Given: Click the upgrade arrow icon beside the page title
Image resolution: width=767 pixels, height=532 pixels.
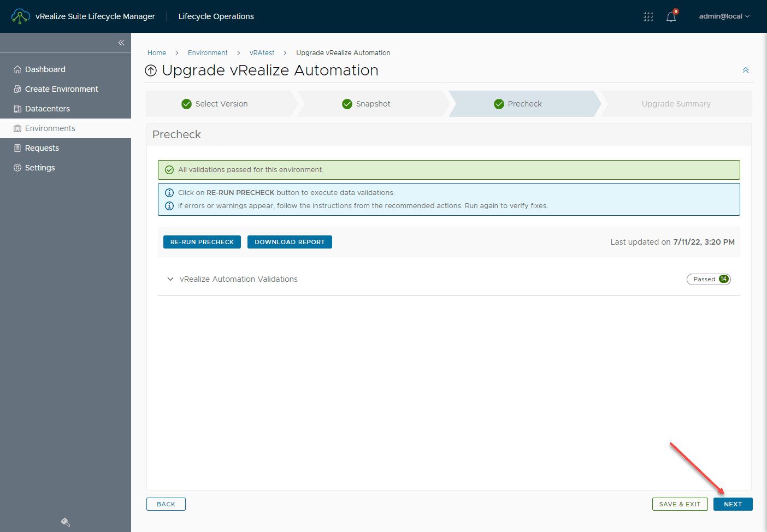Looking at the screenshot, I should pos(151,70).
